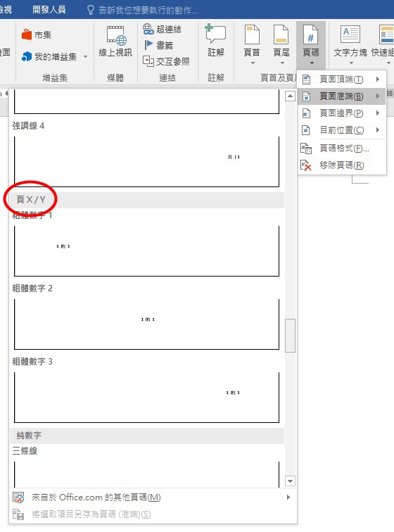The height and width of the screenshot is (532, 394).
Task: Click the gallery scroll up arrow
Action: click(290, 96)
